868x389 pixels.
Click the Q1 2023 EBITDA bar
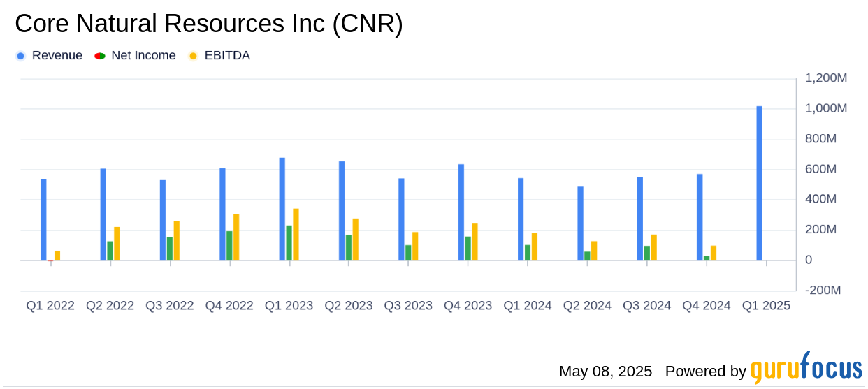(x=296, y=235)
